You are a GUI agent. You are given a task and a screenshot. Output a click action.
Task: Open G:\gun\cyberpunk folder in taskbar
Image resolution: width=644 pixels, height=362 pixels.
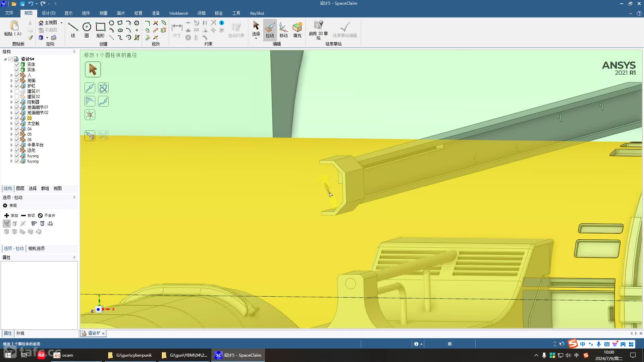click(x=130, y=355)
